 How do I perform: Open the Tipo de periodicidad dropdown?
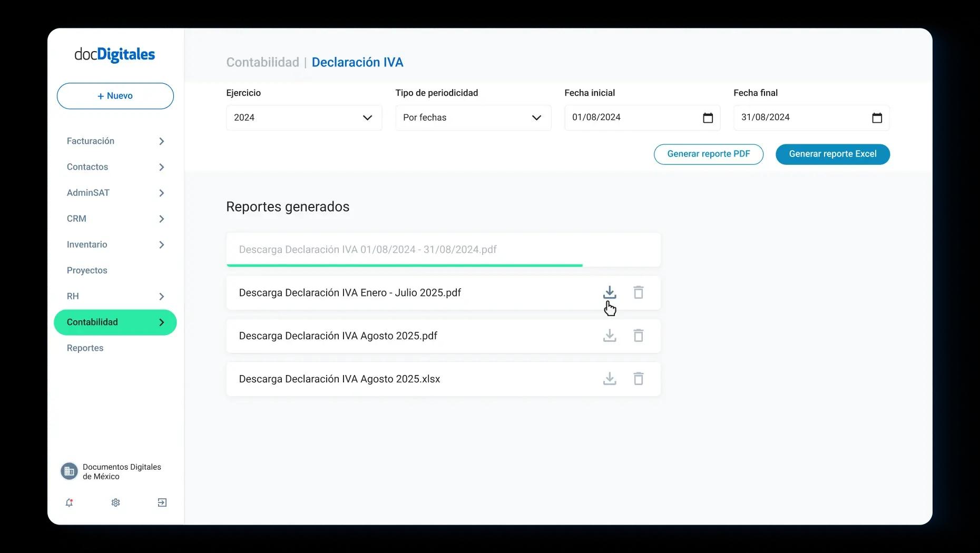click(473, 117)
